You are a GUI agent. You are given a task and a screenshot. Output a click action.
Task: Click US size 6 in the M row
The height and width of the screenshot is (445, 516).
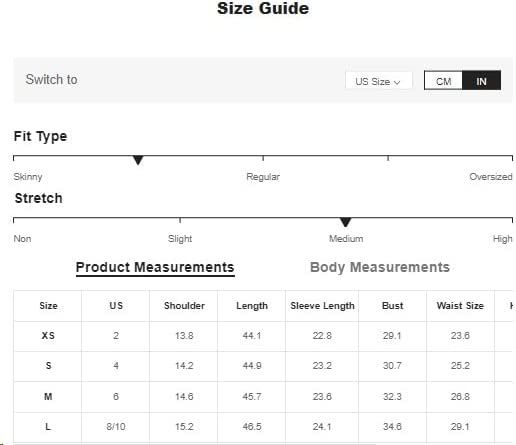click(x=116, y=396)
